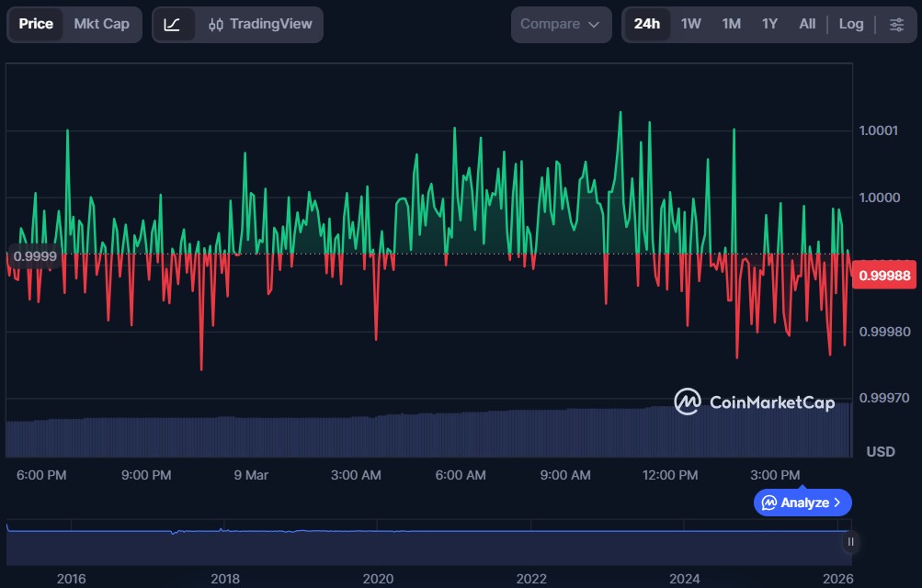Expand the Compare dropdown
This screenshot has height=588, width=922.
(560, 24)
